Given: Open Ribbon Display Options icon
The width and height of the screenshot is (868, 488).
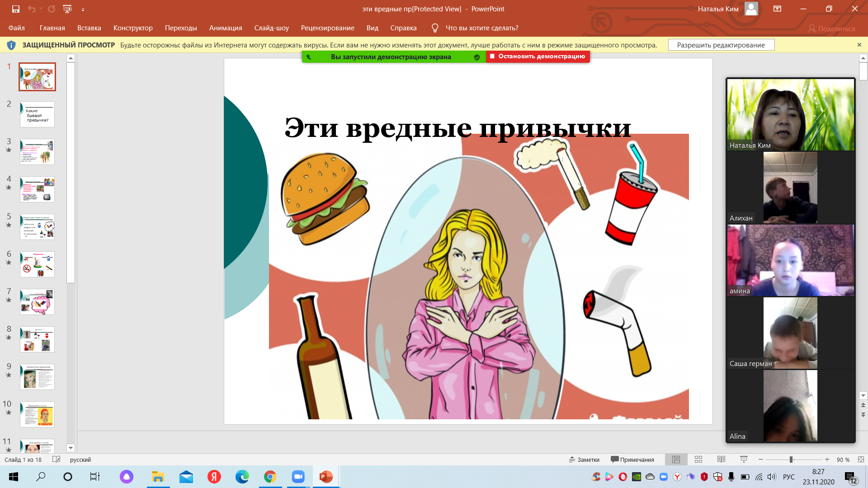Looking at the screenshot, I should tap(777, 9).
